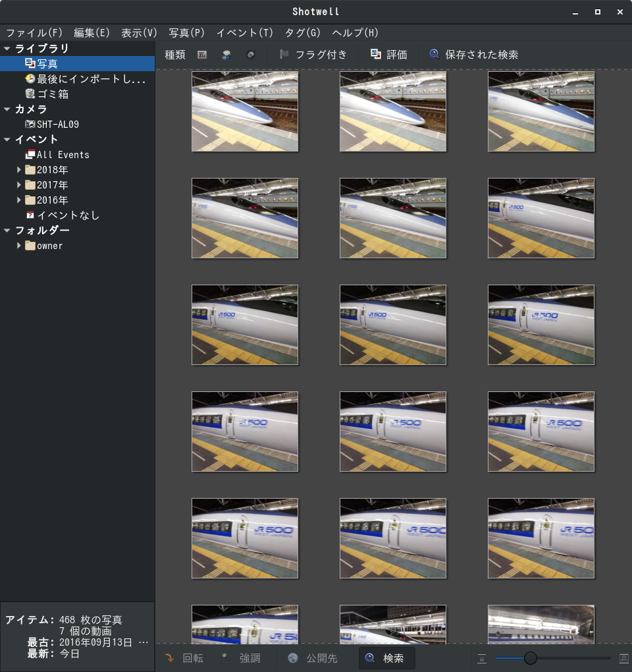Click the 種類 filter label
The width and height of the screenshot is (632, 672).
click(x=175, y=55)
